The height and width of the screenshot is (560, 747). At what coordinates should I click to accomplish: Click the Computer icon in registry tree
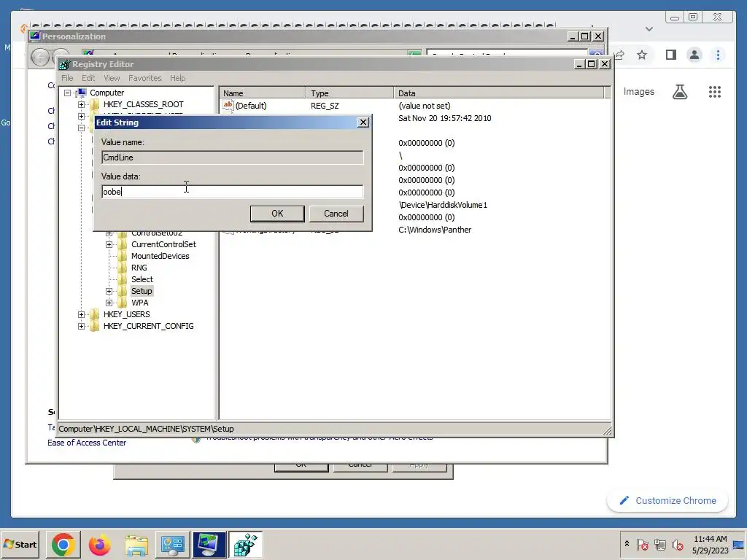[82, 93]
